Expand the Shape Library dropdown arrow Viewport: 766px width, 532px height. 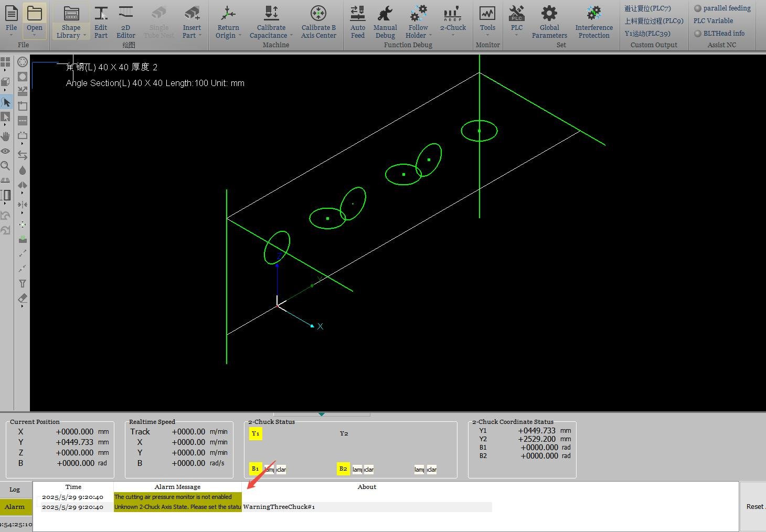click(84, 36)
